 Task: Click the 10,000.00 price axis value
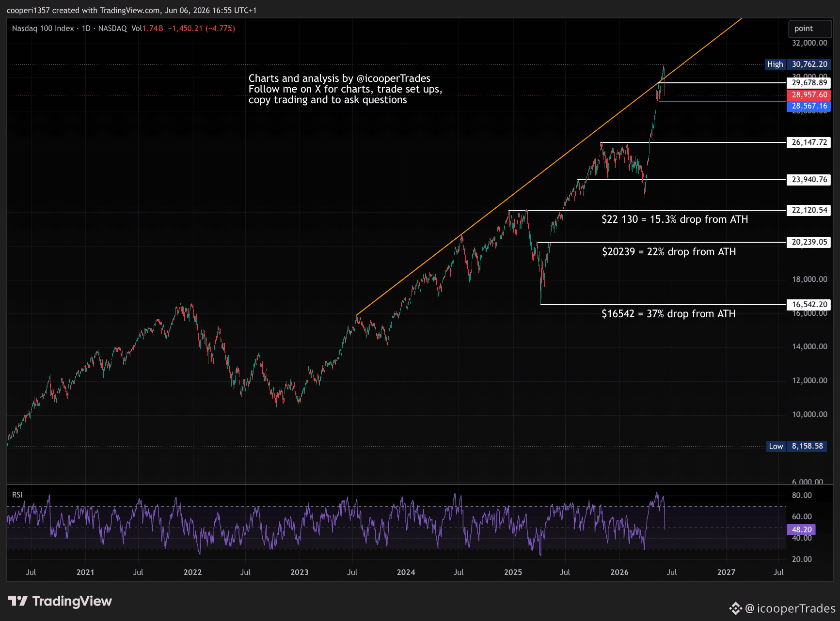(x=809, y=414)
